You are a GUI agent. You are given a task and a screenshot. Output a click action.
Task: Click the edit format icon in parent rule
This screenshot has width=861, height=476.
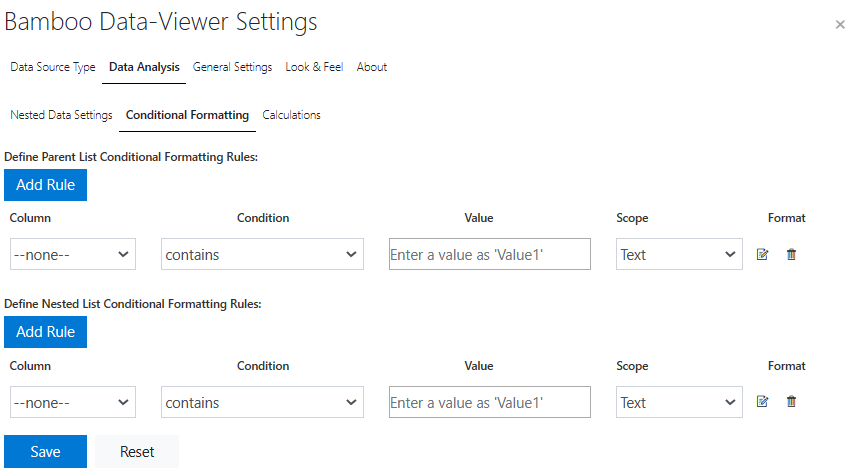[x=762, y=255]
